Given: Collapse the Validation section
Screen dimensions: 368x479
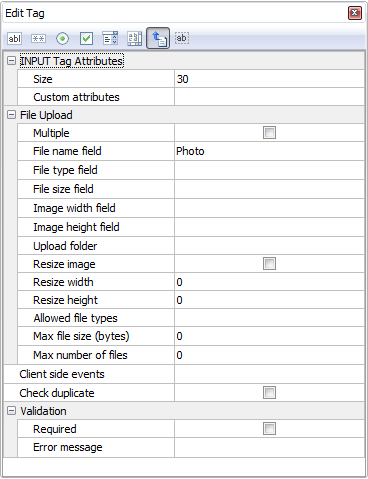Looking at the screenshot, I should point(11,411).
